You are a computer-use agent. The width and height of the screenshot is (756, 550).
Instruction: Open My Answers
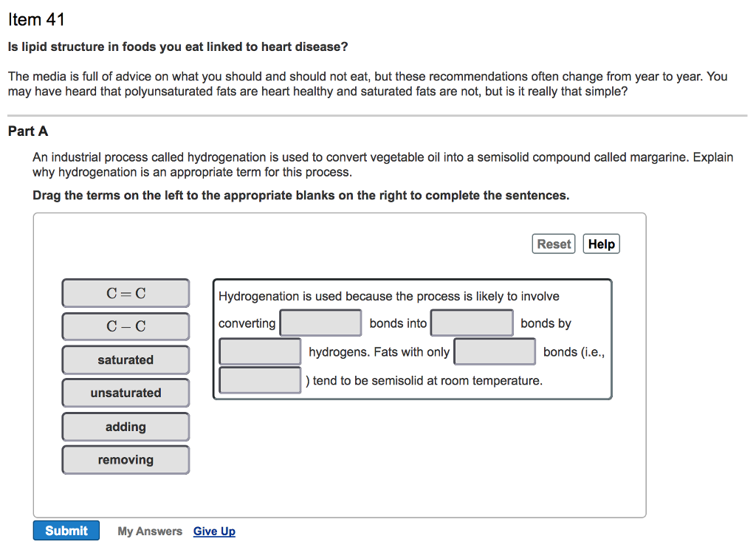pos(150,532)
